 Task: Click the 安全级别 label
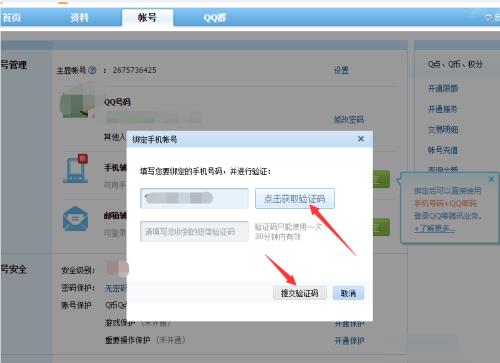tap(78, 270)
